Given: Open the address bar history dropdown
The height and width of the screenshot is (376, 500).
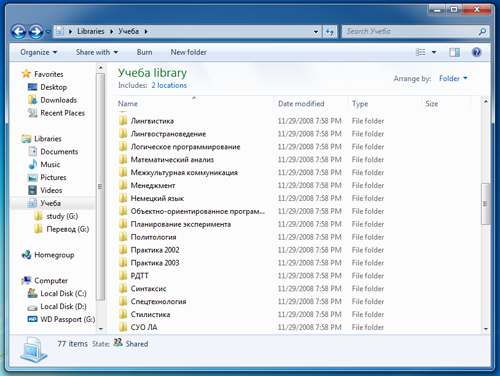Looking at the screenshot, I should click(x=316, y=32).
